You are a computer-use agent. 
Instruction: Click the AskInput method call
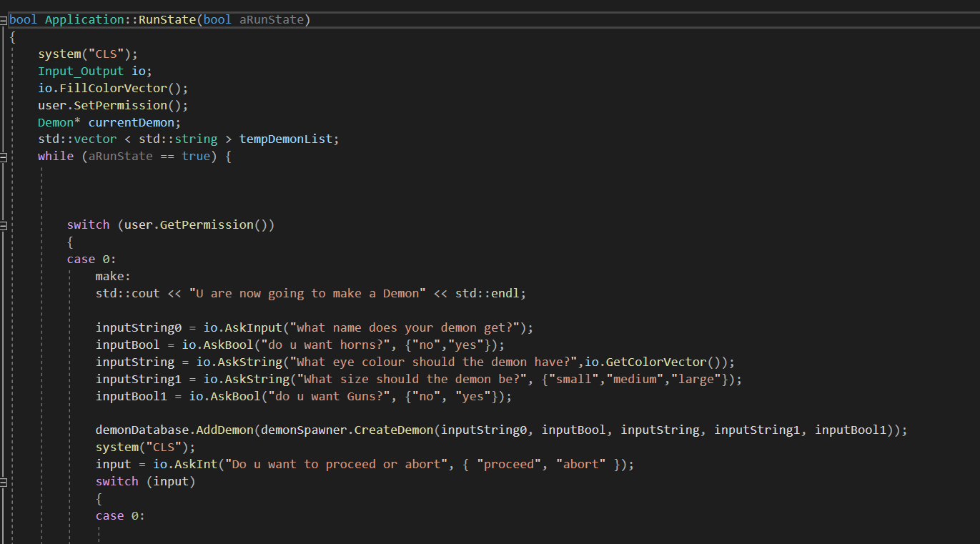pyautogui.click(x=254, y=327)
